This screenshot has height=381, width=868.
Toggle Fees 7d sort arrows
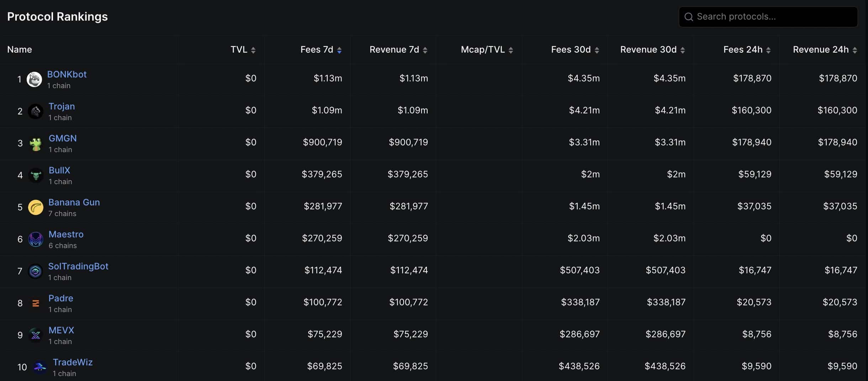(339, 50)
